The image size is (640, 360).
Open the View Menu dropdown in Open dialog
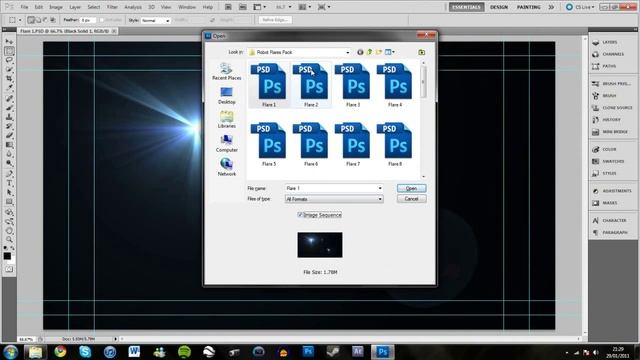coord(390,52)
